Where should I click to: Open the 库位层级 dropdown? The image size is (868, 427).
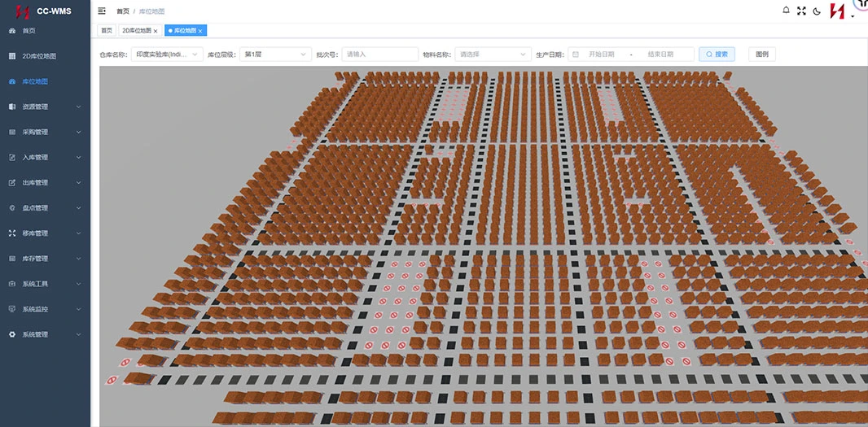tap(275, 54)
